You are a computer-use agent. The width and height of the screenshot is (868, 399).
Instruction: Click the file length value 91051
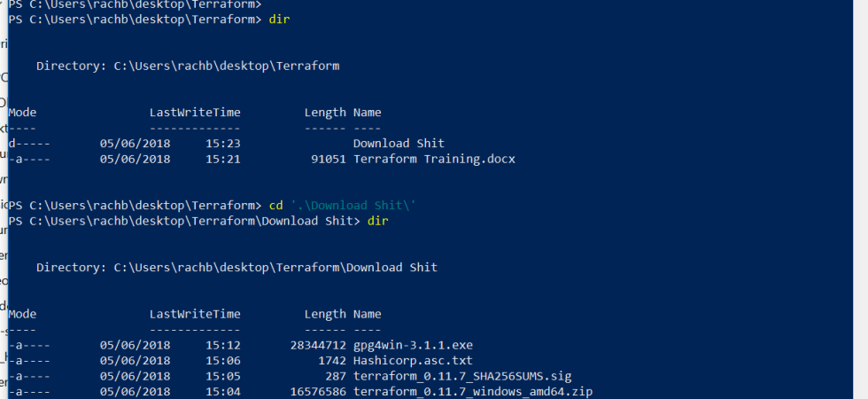tap(329, 159)
